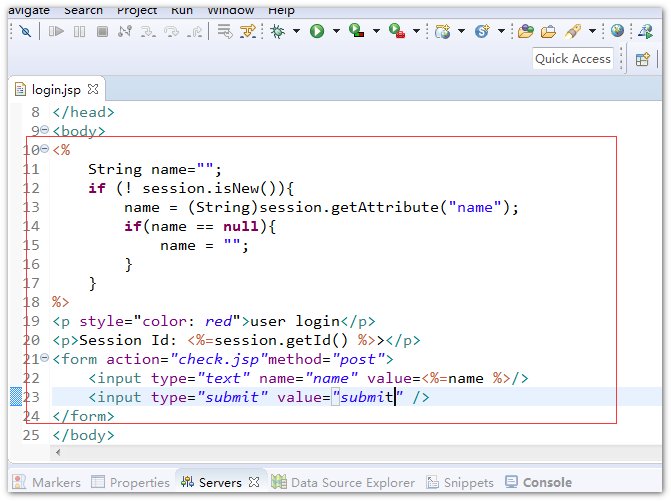671x501 pixels.
Task: Click the Resume debug icon
Action: tap(56, 31)
